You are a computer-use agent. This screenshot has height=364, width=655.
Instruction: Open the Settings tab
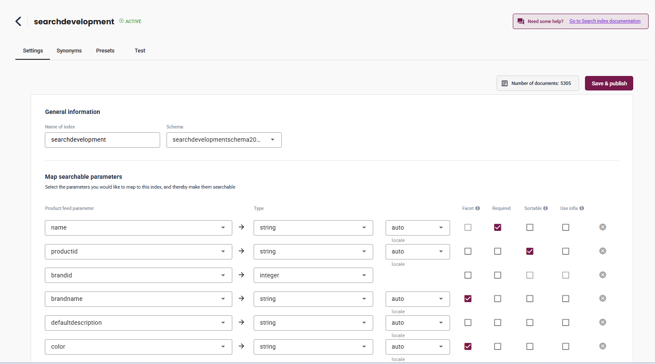33,51
